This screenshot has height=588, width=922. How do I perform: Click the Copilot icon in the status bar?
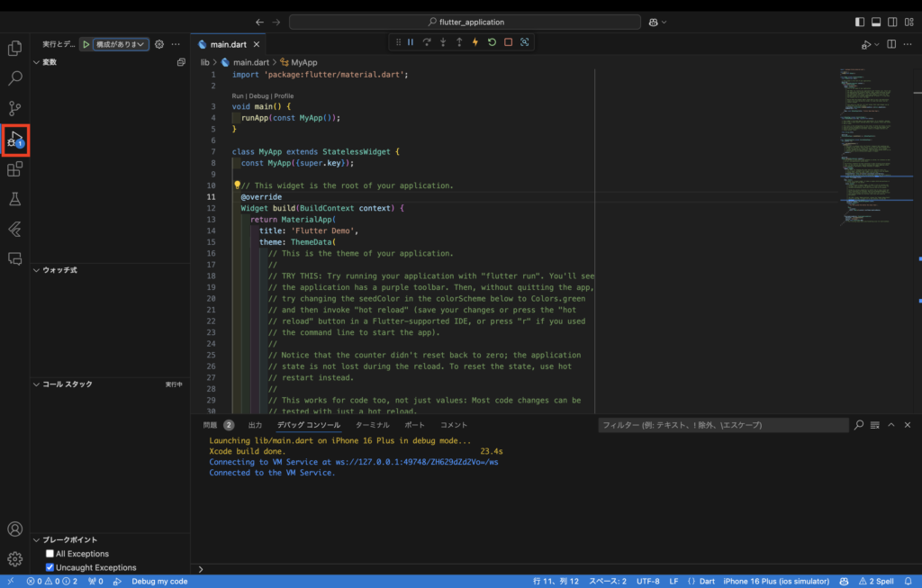point(843,582)
